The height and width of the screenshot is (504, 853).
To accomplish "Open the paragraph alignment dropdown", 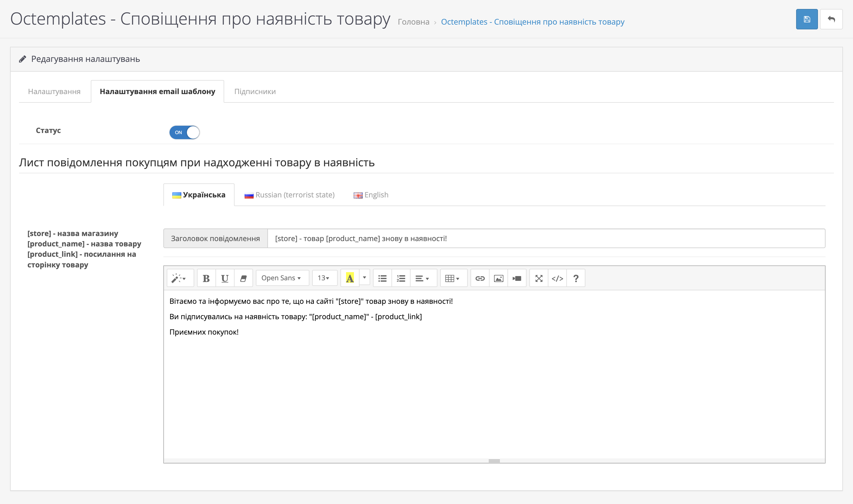I will pos(422,278).
